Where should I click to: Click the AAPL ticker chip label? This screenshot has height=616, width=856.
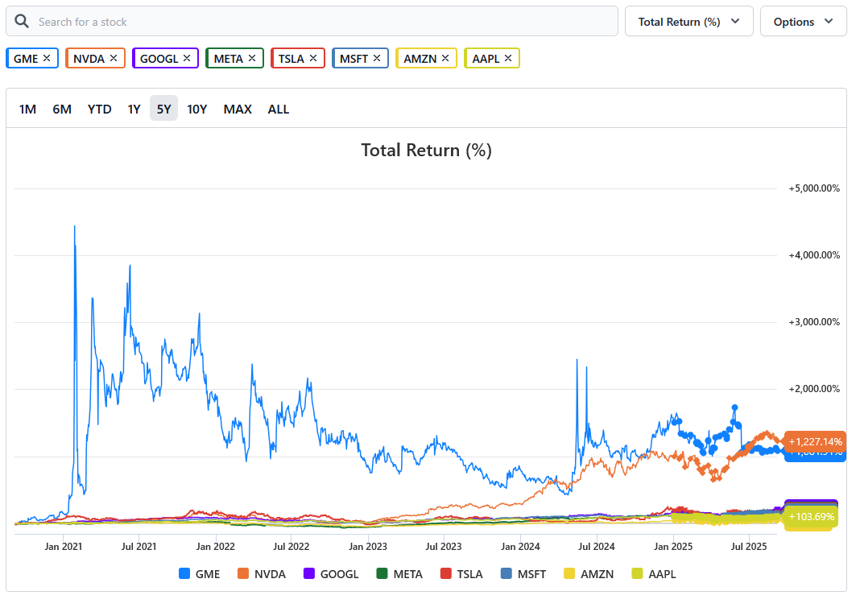click(x=486, y=59)
